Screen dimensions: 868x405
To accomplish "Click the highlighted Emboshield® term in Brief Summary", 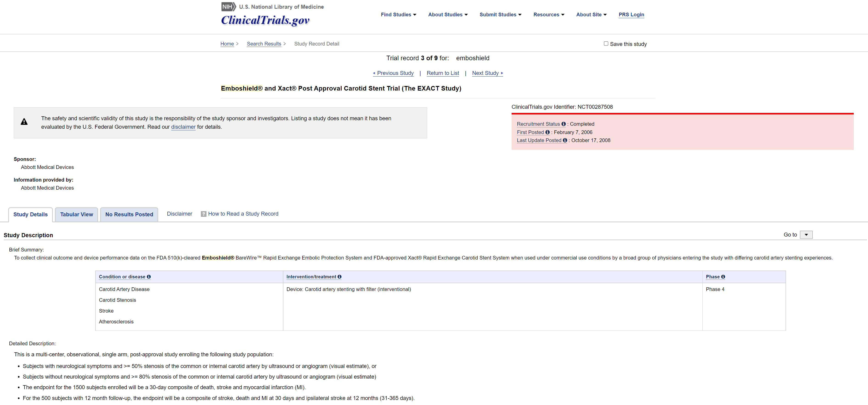I will tap(218, 258).
